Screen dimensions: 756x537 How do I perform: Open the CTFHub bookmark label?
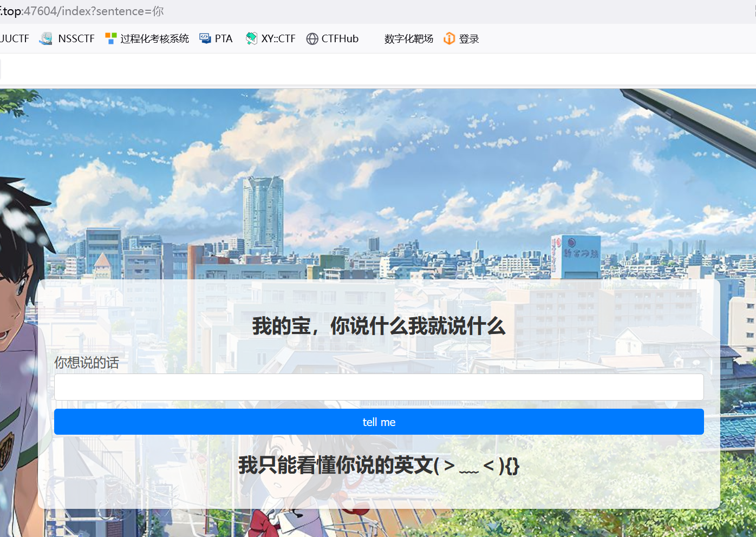pos(340,38)
